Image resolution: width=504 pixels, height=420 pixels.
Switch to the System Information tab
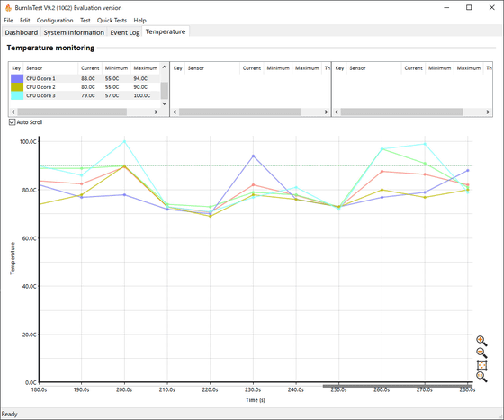74,32
